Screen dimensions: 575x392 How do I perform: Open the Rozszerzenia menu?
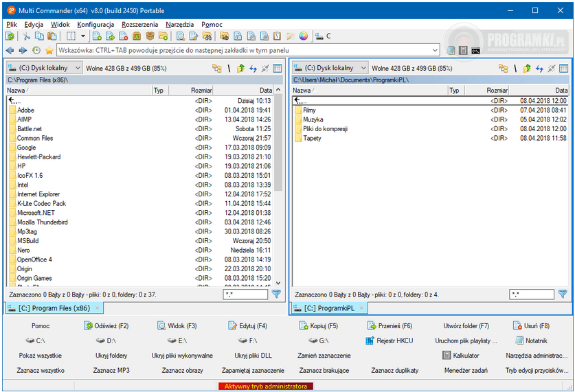139,25
